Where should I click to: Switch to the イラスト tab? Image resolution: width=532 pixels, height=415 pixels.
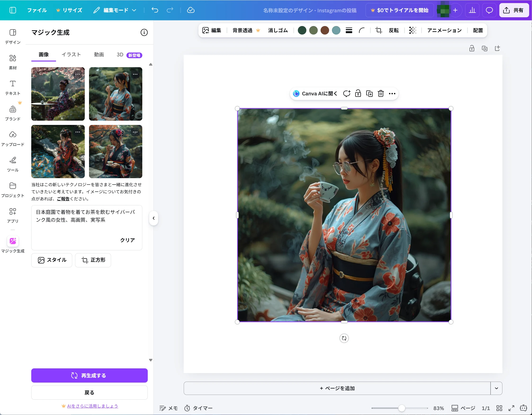pyautogui.click(x=71, y=54)
